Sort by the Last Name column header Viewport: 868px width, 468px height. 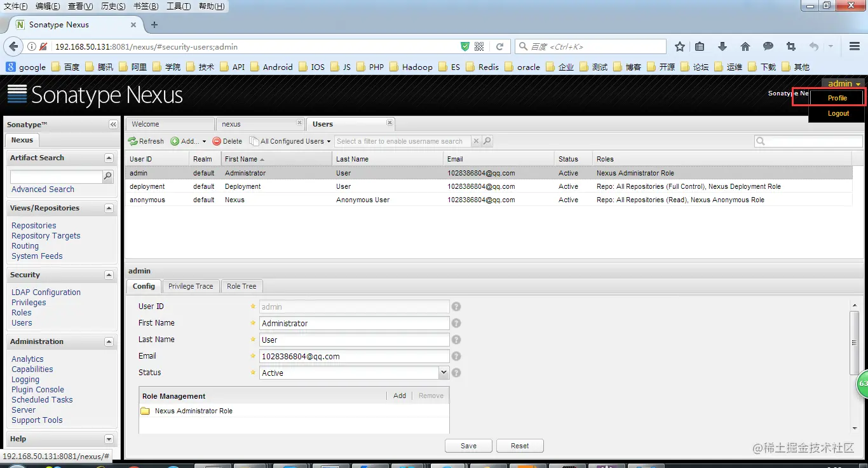click(x=388, y=159)
